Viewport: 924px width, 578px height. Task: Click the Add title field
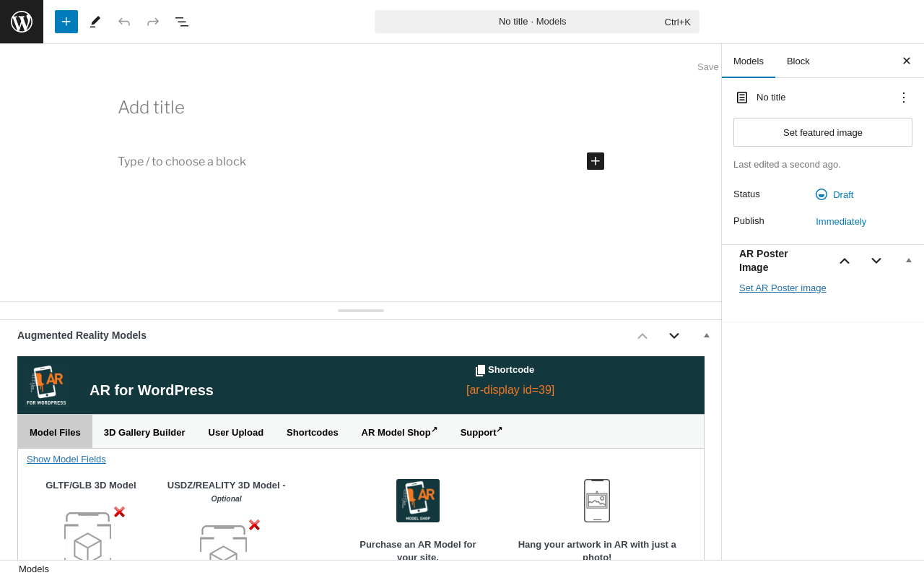pyautogui.click(x=361, y=108)
